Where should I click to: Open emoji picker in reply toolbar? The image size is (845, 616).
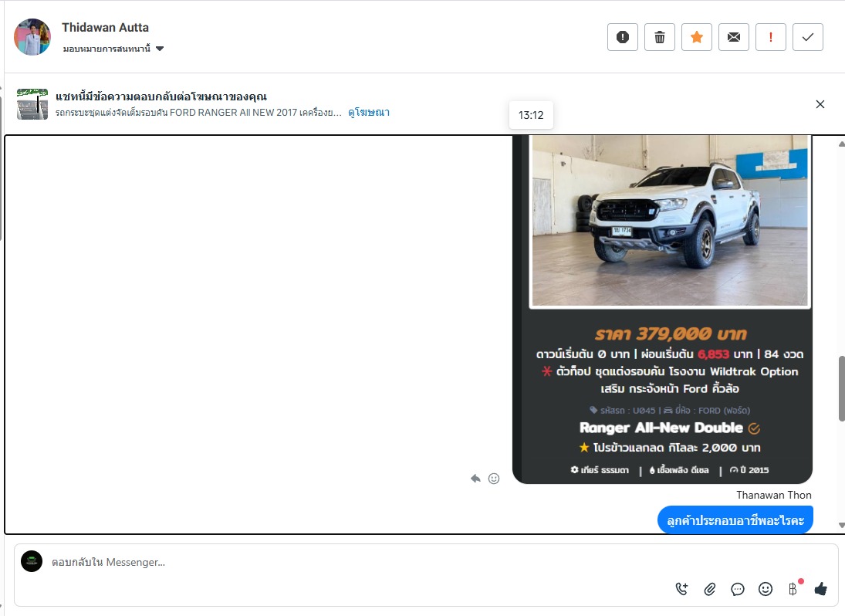(x=766, y=589)
